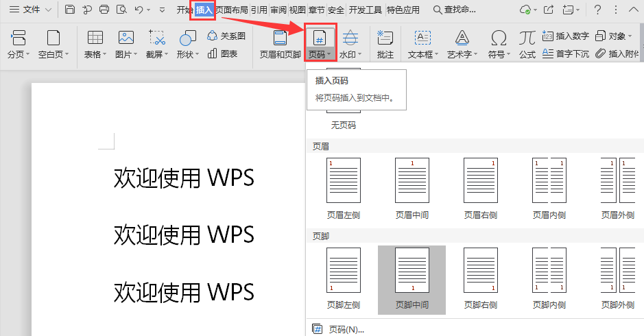Click the cloud sync icon
This screenshot has height=336, width=644.
[x=525, y=10]
